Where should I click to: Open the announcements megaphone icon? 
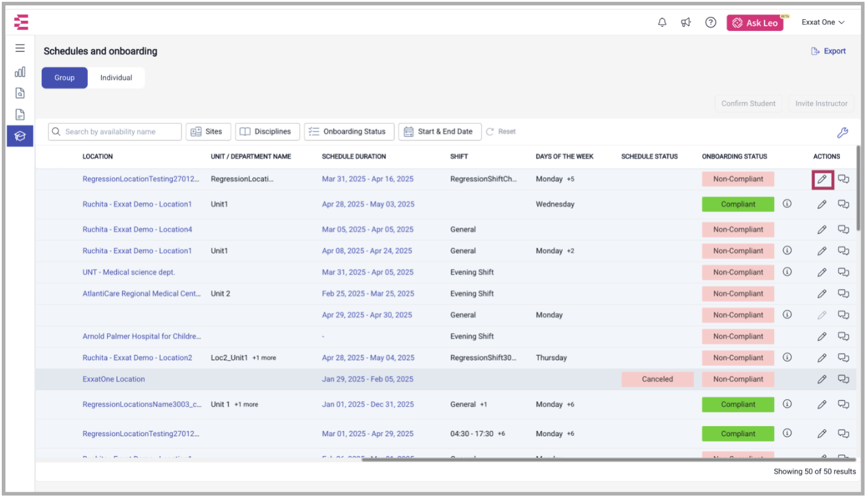[x=686, y=23]
